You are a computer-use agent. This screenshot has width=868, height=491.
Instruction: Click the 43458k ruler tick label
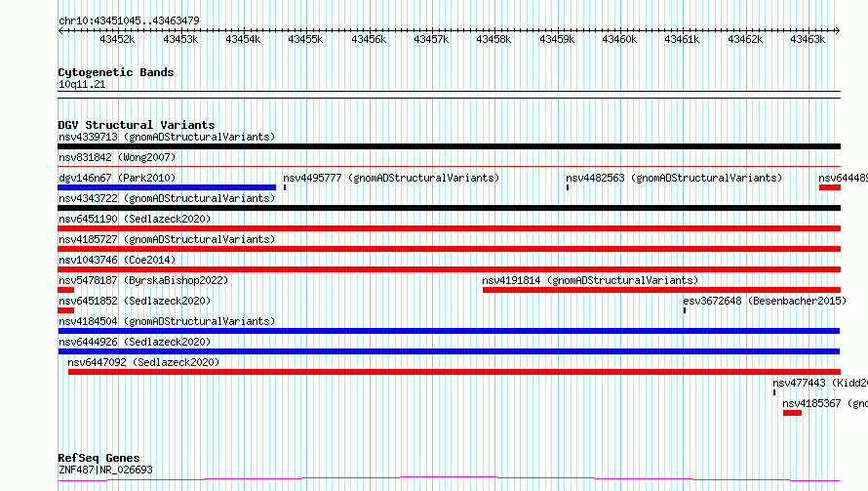[493, 39]
